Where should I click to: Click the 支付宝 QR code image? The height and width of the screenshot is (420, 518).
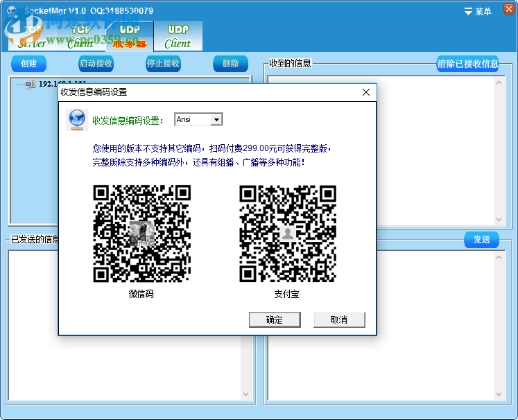click(x=288, y=234)
